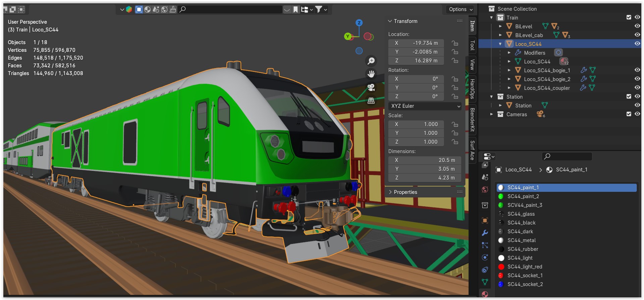
Task: Collapse the Loco_SC44 object tree
Action: [x=500, y=44]
